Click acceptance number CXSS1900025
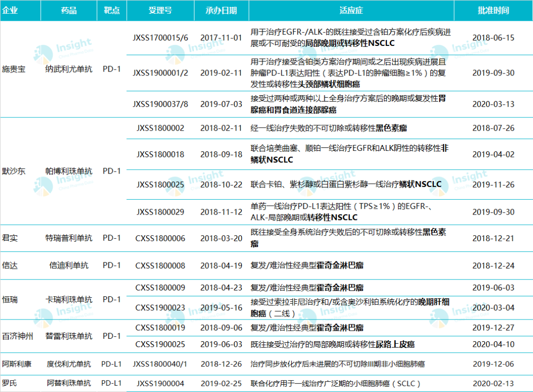 [x=160, y=345]
